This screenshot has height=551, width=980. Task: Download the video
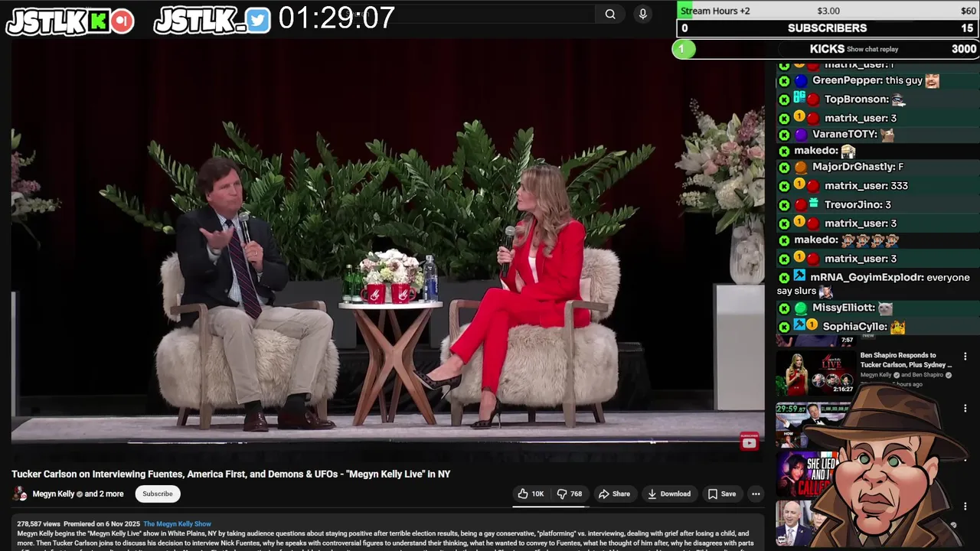tap(668, 494)
